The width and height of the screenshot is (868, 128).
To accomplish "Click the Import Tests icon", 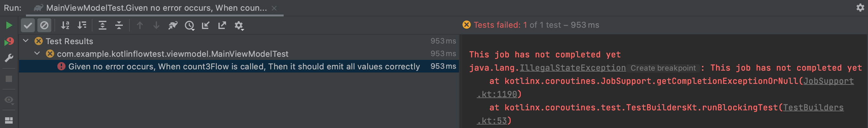I will (x=205, y=26).
